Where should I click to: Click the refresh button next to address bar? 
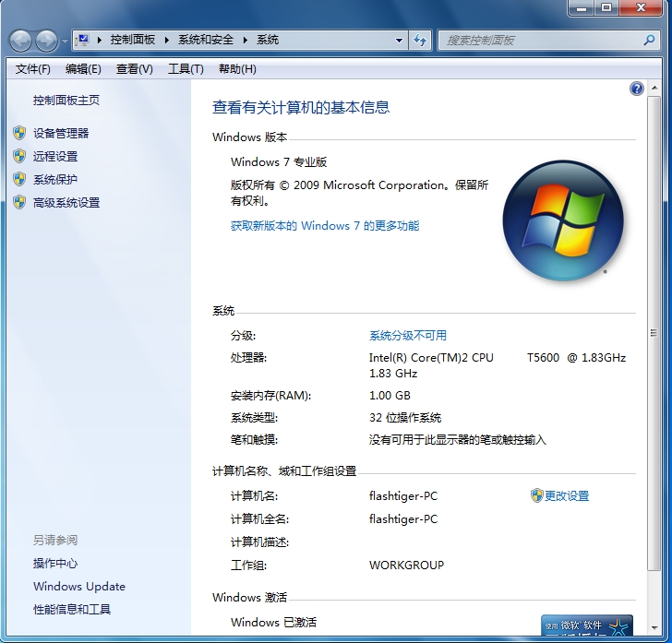tap(420, 41)
